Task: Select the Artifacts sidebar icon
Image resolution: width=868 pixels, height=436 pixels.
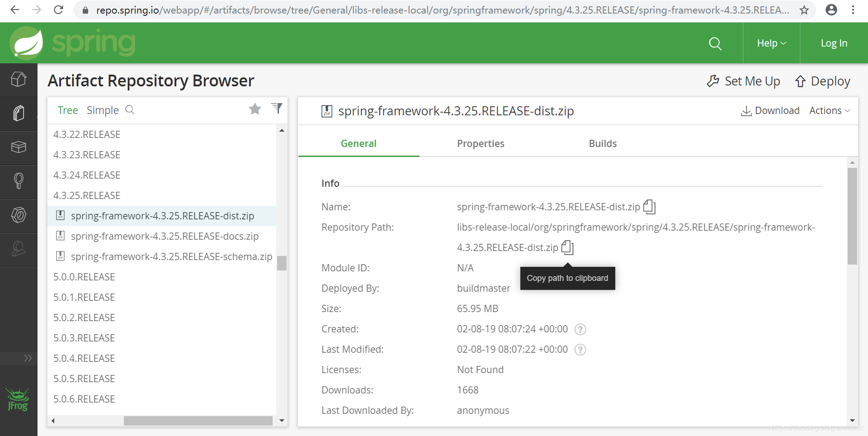Action: tap(19, 113)
